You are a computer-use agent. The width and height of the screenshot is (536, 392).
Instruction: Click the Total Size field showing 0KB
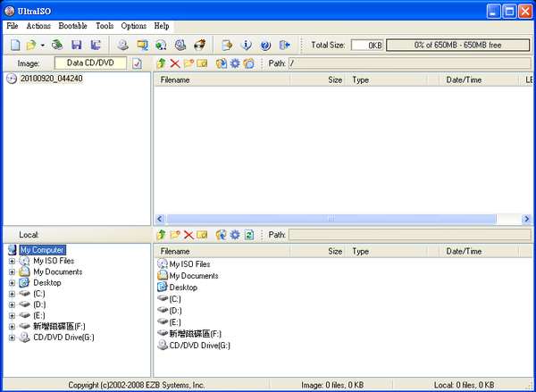(367, 46)
